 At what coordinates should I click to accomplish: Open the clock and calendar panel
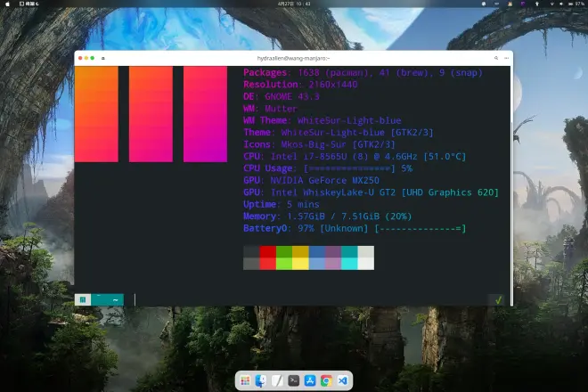coord(293,4)
